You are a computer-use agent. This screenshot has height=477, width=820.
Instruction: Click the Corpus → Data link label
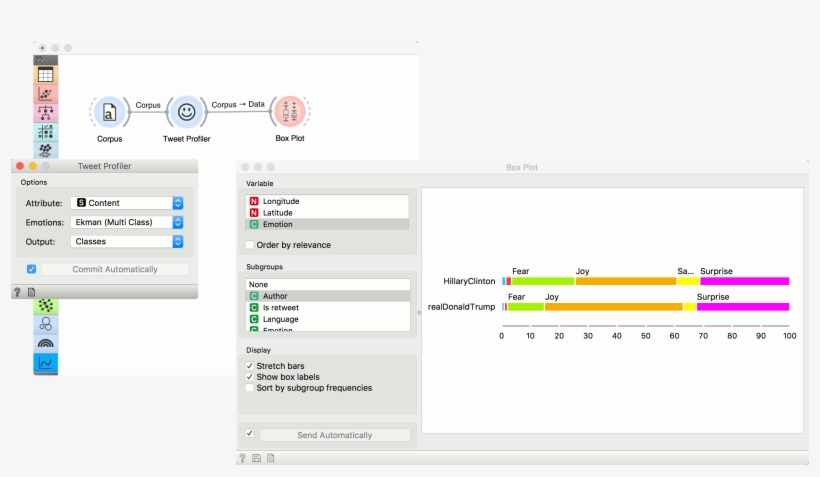pyautogui.click(x=238, y=105)
